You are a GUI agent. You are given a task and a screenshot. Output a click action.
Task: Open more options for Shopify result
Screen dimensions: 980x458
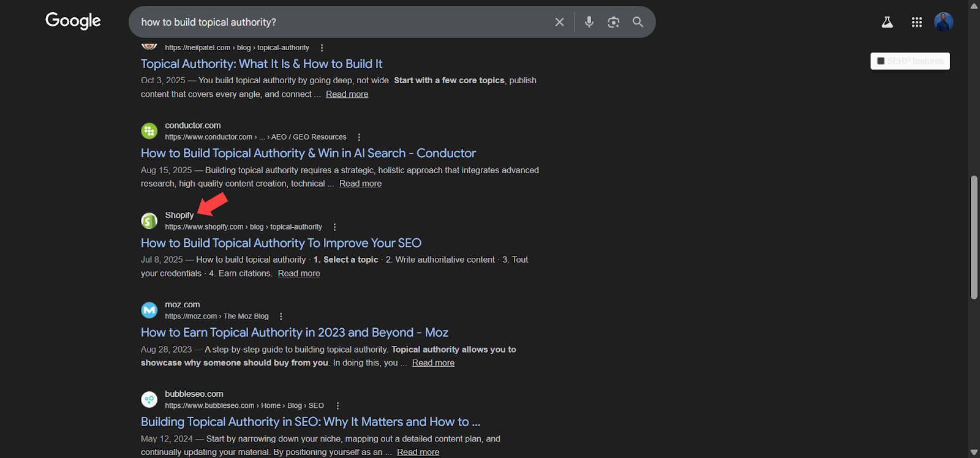click(334, 227)
